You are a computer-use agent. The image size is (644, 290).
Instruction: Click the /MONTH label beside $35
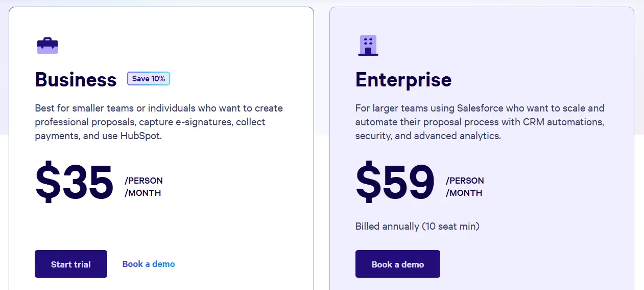coord(142,193)
